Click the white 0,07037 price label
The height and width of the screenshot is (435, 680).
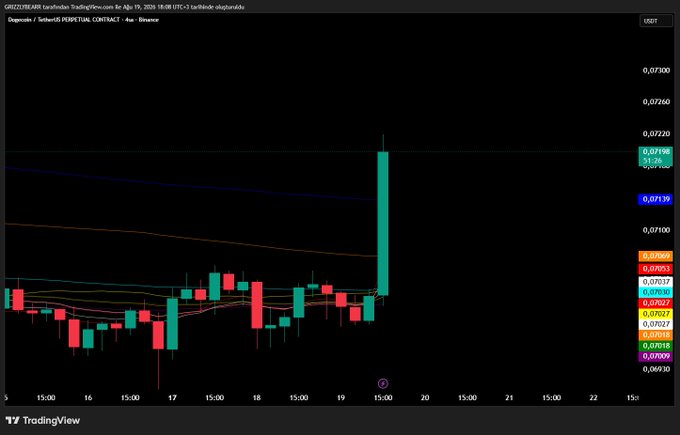point(656,281)
